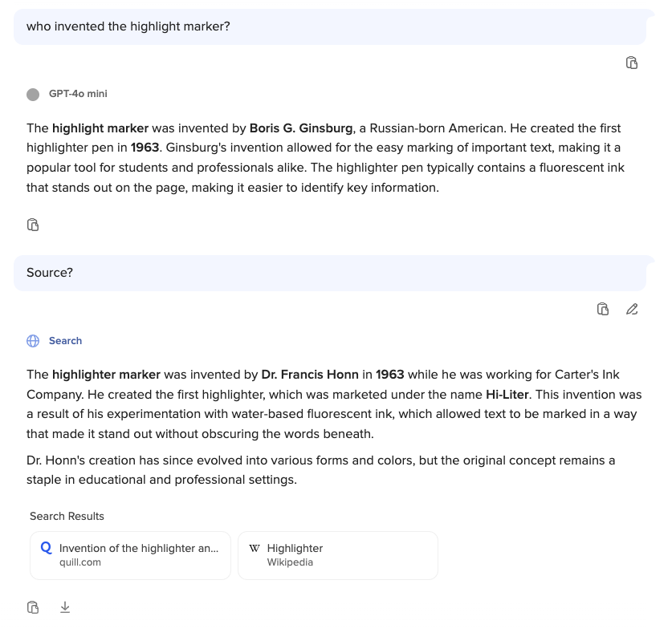Click the "GPT-4o mini" model label
Image resolution: width=672 pixels, height=637 pixels.
(x=78, y=94)
